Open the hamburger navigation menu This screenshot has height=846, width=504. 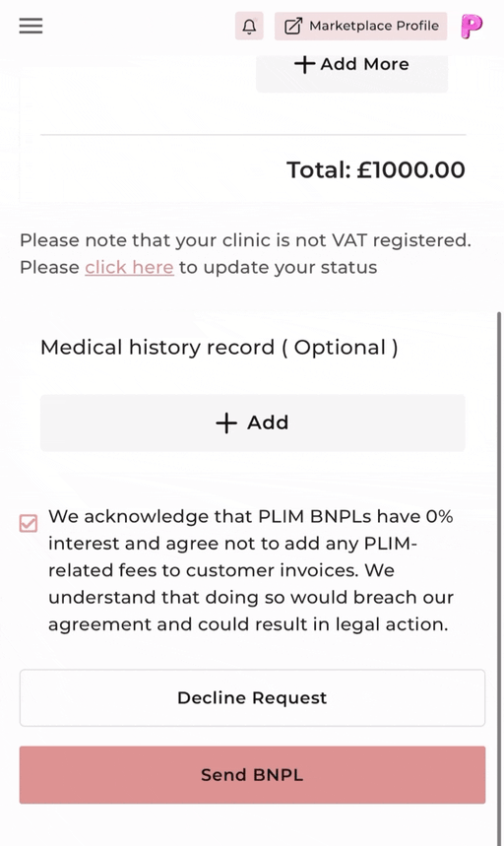click(x=31, y=26)
